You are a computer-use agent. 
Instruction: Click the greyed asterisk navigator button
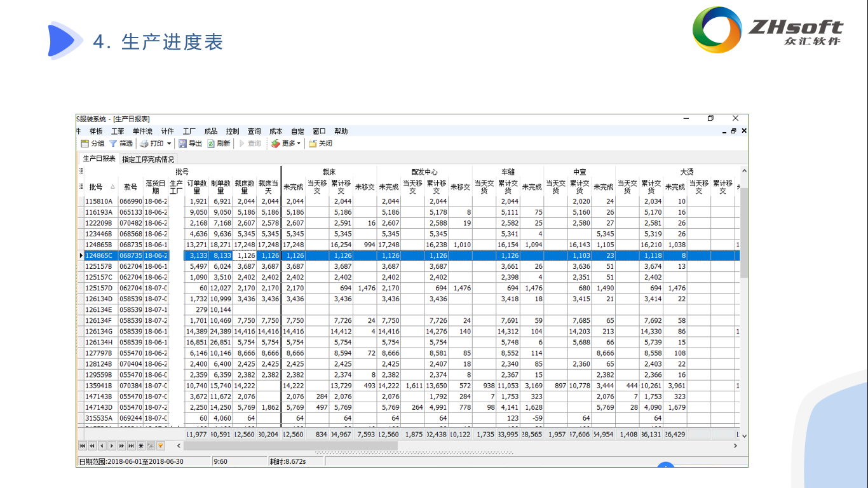[150, 446]
